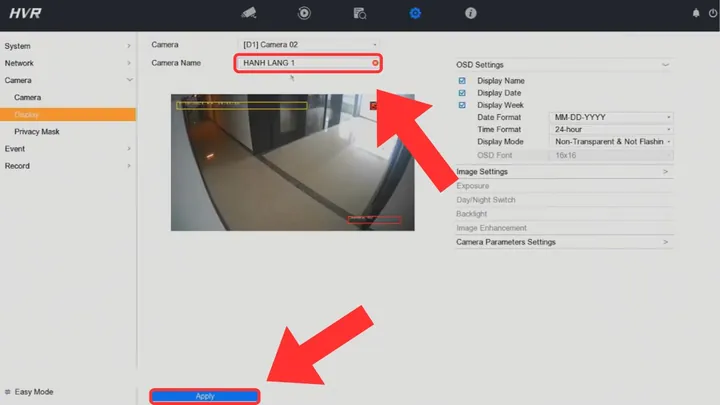Screen dimensions: 720x405
Task: Toggle the Display Date checkbox
Action: click(x=462, y=93)
